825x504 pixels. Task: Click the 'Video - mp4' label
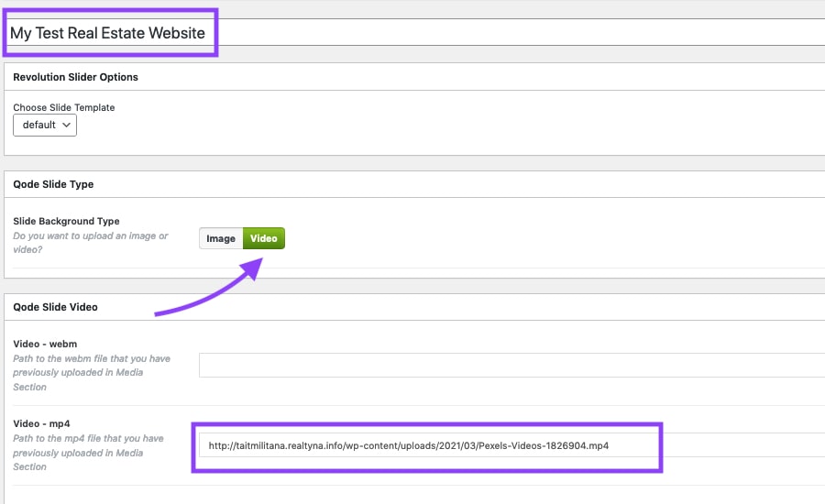tap(41, 423)
